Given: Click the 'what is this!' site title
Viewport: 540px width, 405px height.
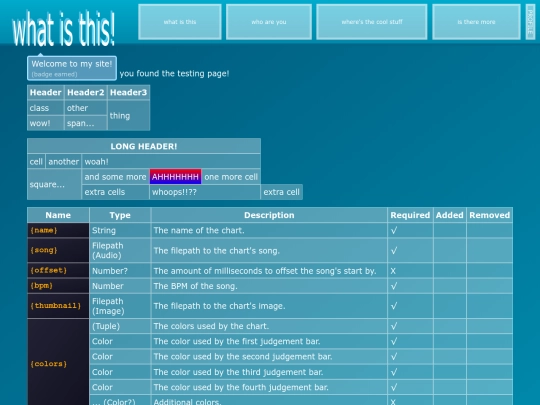Looking at the screenshot, I should pos(64,28).
